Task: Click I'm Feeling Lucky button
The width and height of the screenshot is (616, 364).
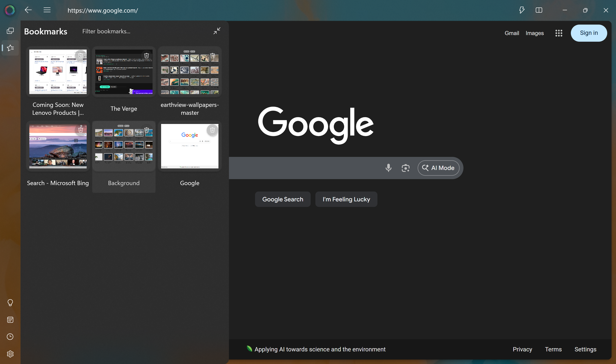Action: click(x=346, y=199)
